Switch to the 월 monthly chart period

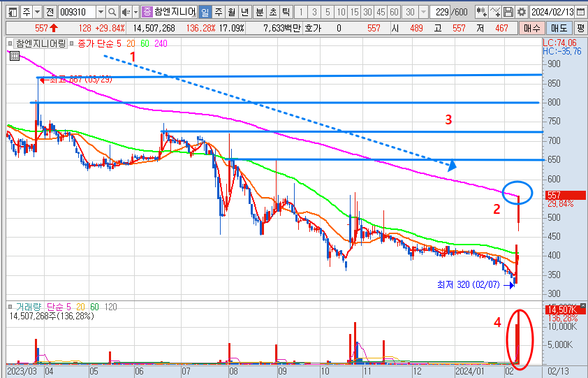pos(231,12)
